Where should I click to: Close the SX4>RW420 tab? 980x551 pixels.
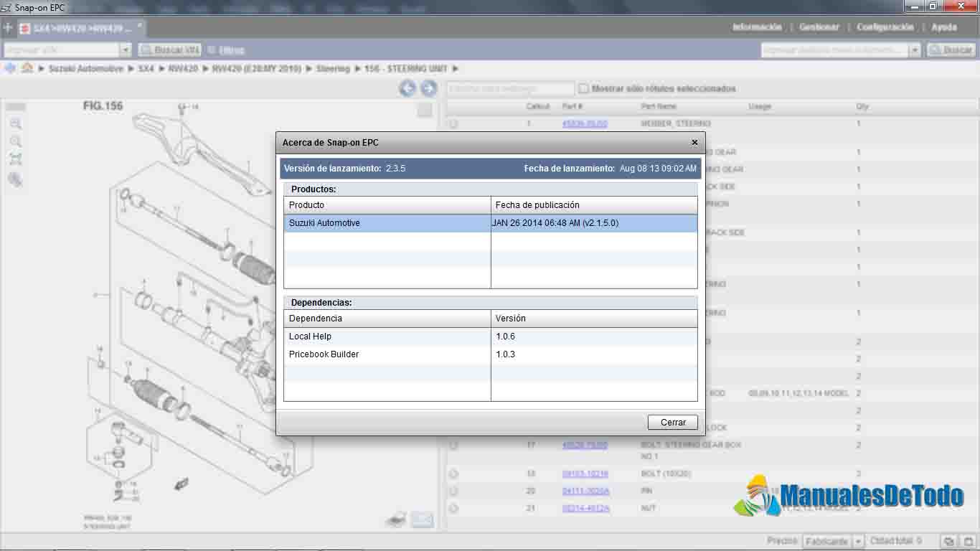point(140,25)
